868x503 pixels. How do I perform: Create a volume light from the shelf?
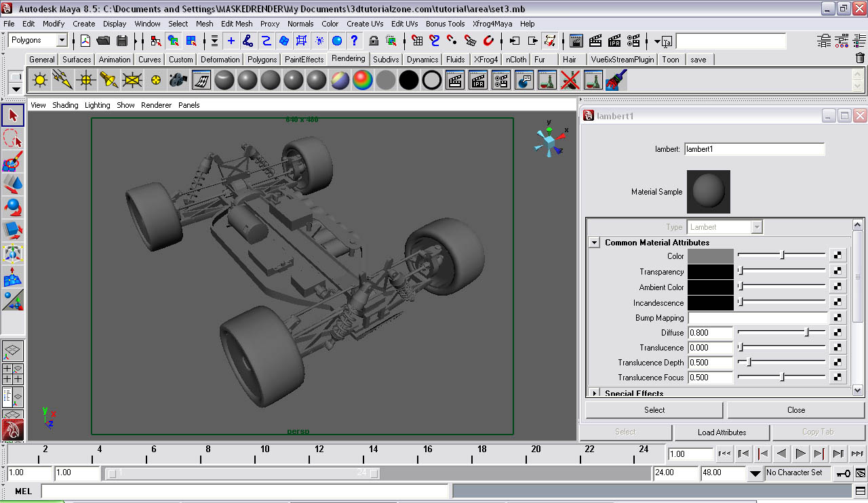[x=155, y=81]
